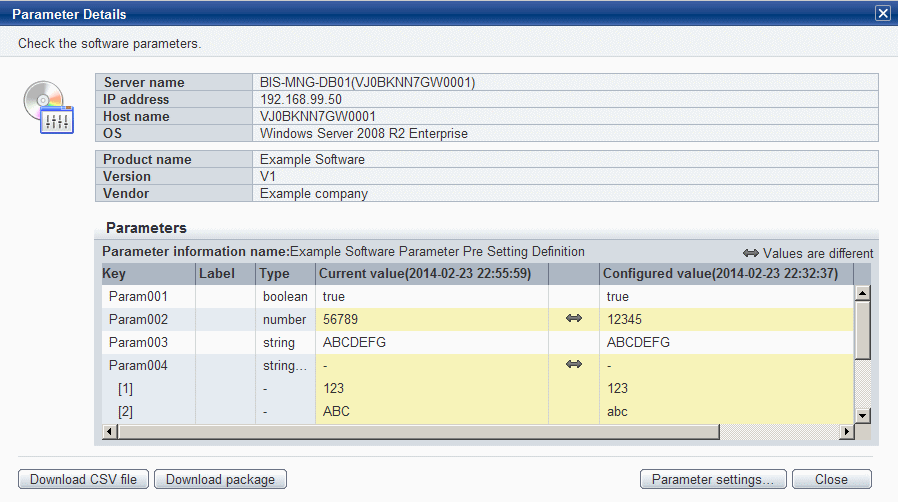
Task: Click horizontal scrollbar left arrow
Action: tap(109, 432)
